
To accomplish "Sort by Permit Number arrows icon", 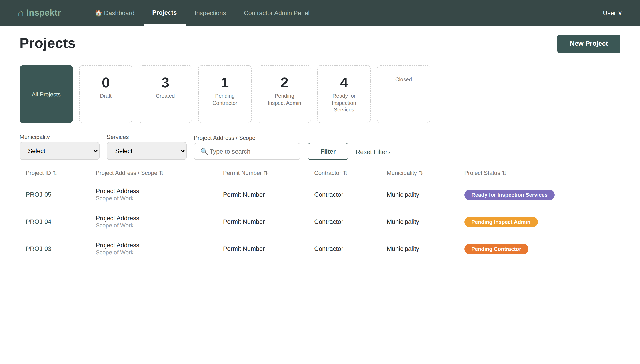I will [x=266, y=173].
